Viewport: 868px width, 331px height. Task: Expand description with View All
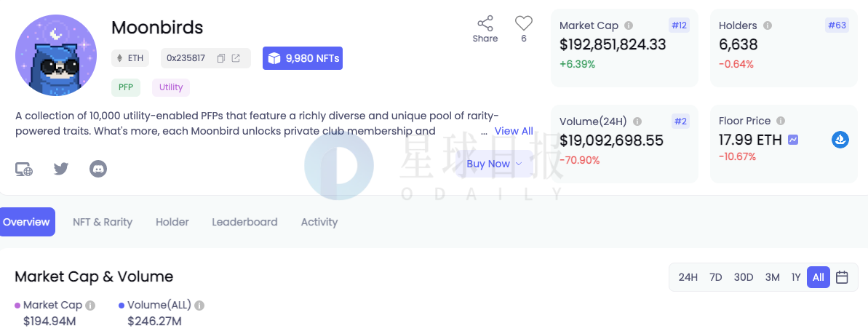click(x=514, y=131)
